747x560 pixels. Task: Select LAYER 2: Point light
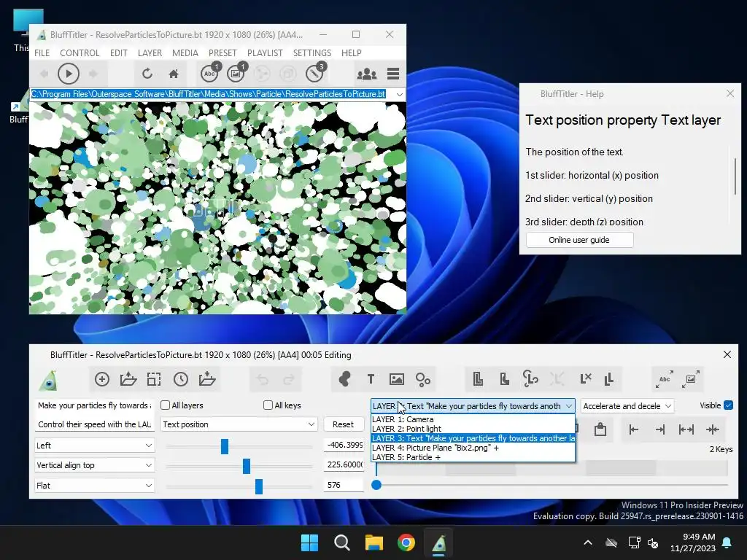pos(473,429)
